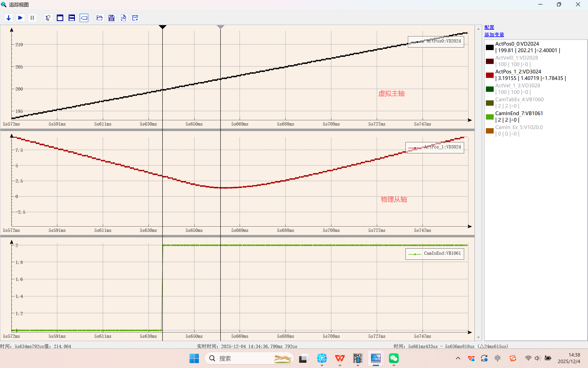Click the taskbar 搜索 search box

[x=249, y=358]
